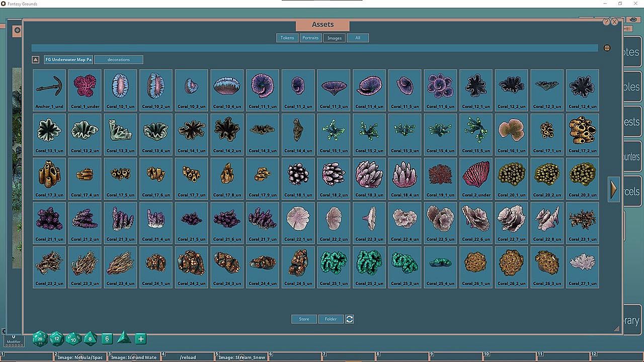Select the Coral_10_1 thumbnail
Image resolution: width=644 pixels, height=362 pixels.
(120, 90)
